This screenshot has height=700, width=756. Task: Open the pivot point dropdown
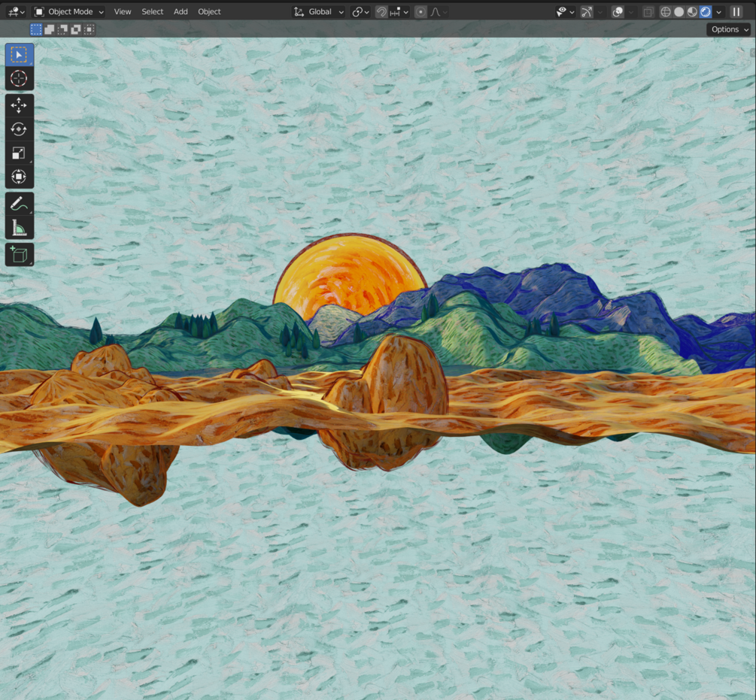click(360, 11)
